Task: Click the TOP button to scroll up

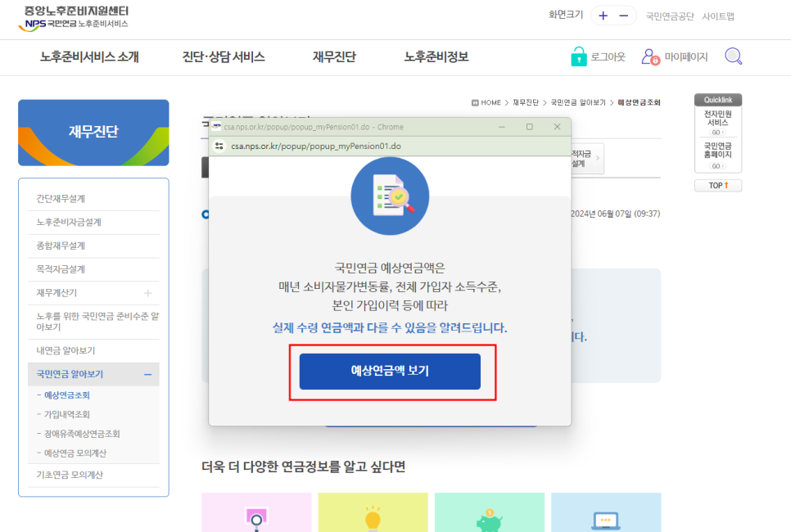Action: [x=717, y=185]
